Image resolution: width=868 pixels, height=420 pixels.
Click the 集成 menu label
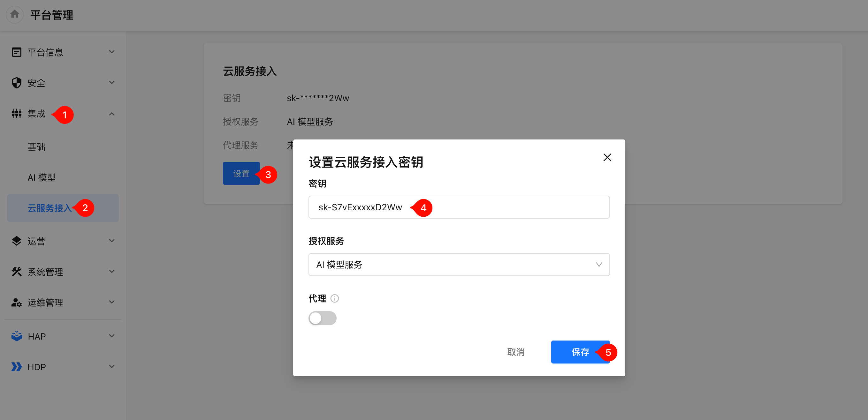point(36,114)
